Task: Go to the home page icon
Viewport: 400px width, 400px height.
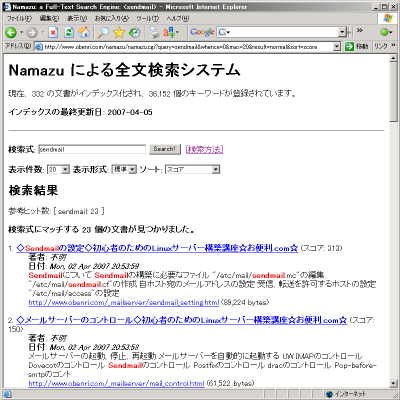Action: point(84,32)
